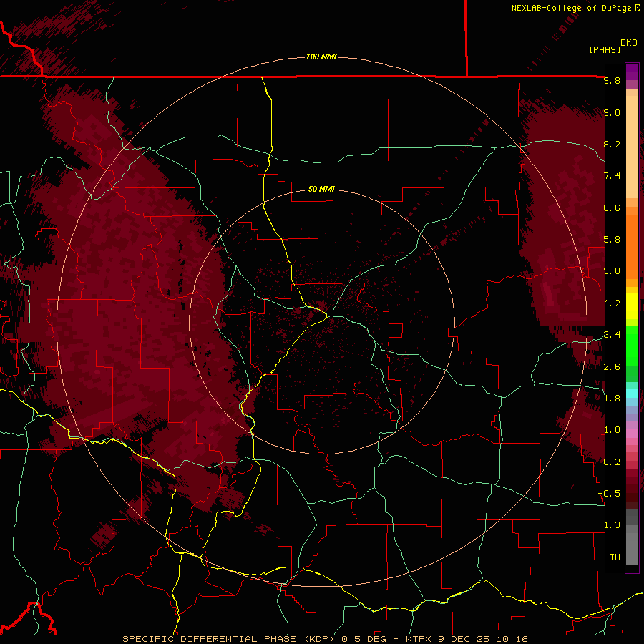The width and height of the screenshot is (644, 644).
Task: Click the [PHAS] units label
Action: pos(605,49)
